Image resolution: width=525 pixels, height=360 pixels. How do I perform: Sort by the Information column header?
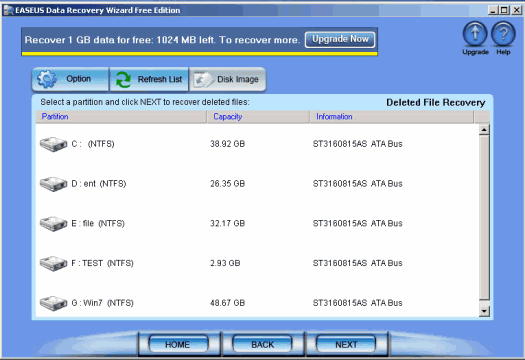coord(392,117)
